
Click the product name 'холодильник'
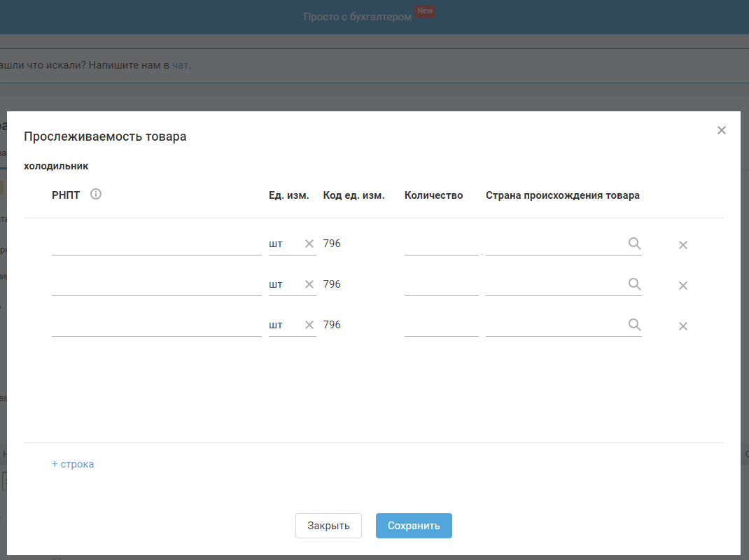(x=56, y=167)
